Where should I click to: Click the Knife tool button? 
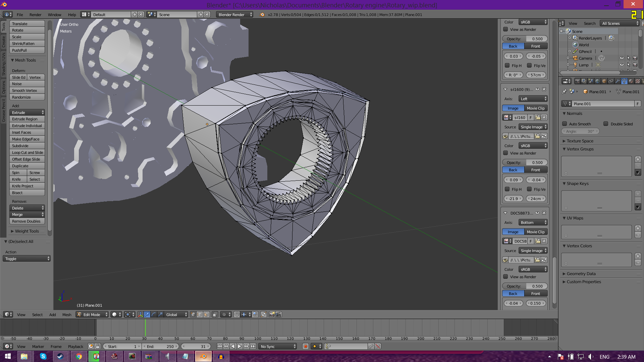click(18, 179)
